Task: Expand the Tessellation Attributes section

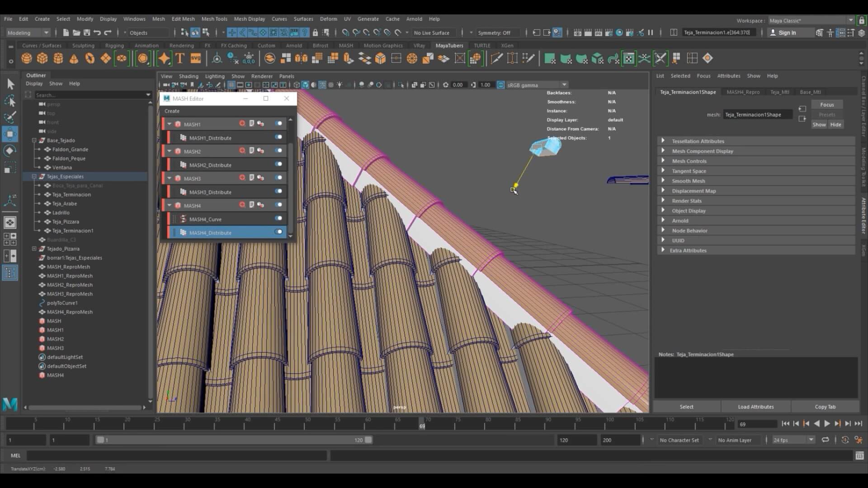Action: (663, 141)
